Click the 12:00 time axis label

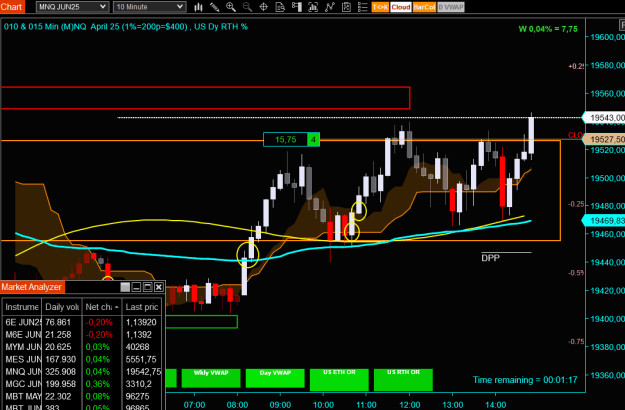[409, 405]
